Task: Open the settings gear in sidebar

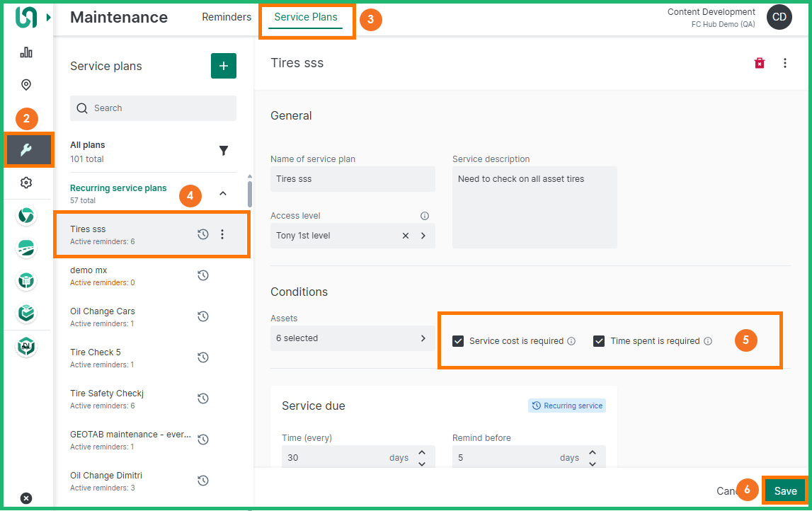Action: pyautogui.click(x=26, y=183)
